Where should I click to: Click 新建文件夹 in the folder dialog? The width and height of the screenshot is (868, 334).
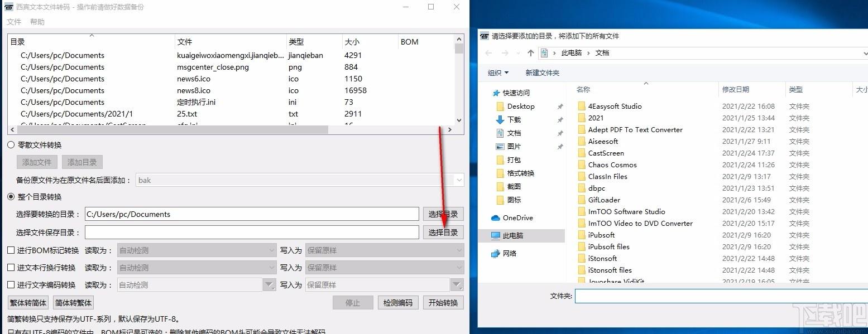pyautogui.click(x=542, y=72)
